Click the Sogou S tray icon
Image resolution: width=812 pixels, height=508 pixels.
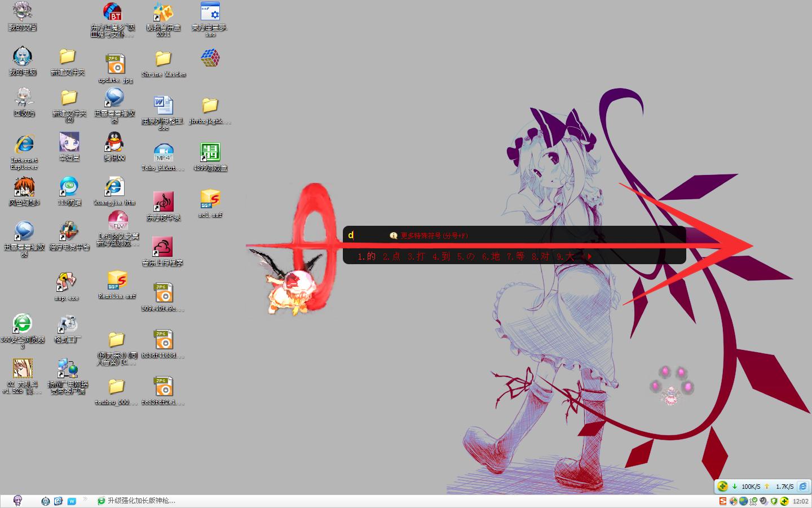[x=723, y=501]
